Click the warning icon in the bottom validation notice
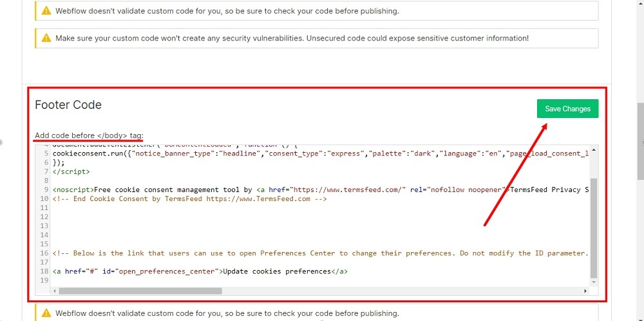 (46, 313)
